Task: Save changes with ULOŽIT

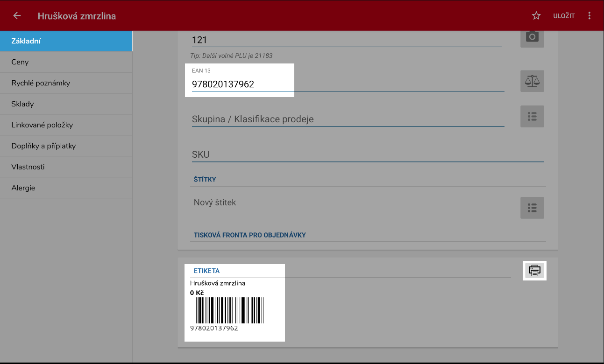Action: pyautogui.click(x=564, y=16)
